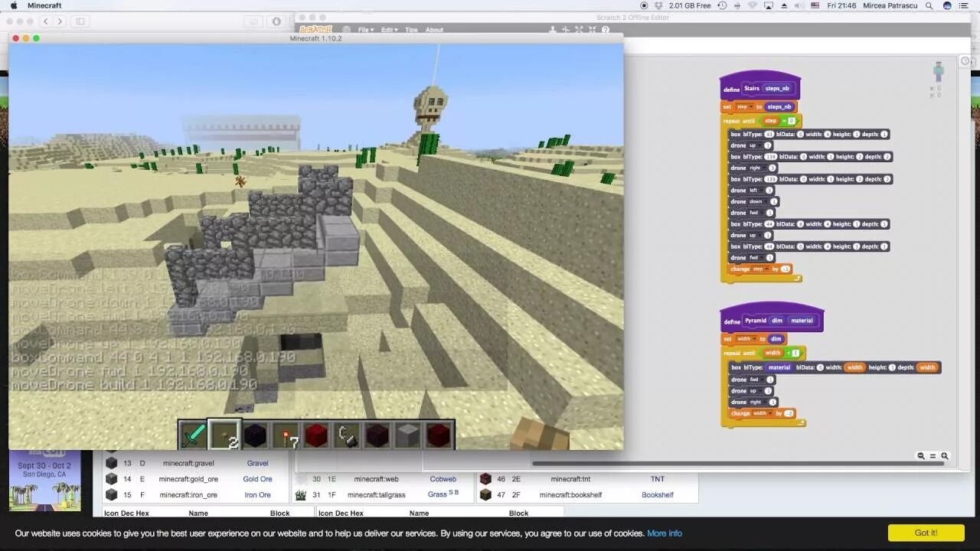
Task: Open the user menu Mircea Patrascu
Action: point(890,5)
